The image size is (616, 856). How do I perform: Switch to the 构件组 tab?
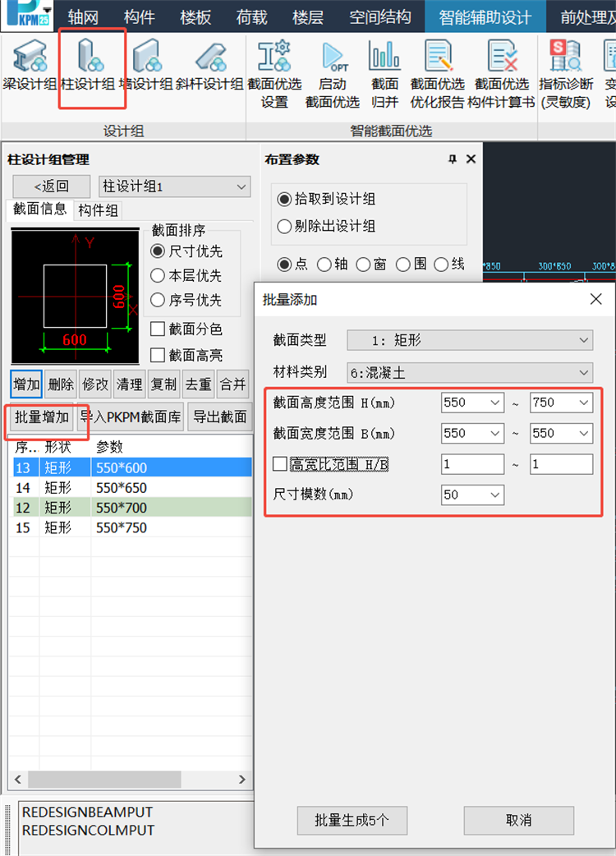coord(98,210)
